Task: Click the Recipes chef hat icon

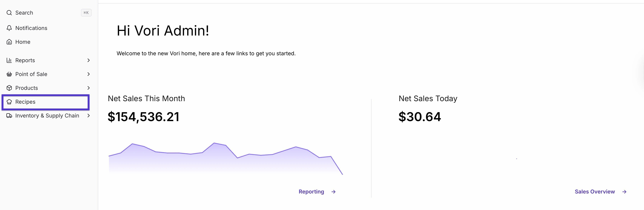Action: 9,102
